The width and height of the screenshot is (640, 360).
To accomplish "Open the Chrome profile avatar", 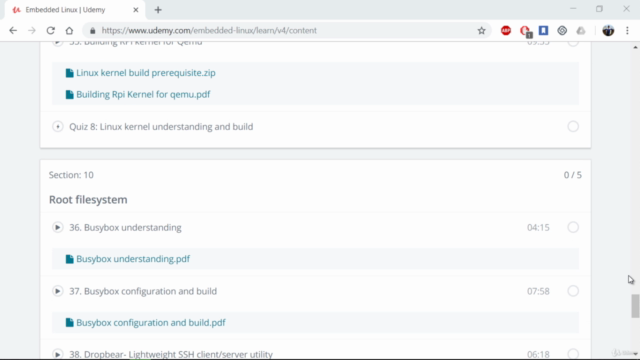I will [608, 31].
